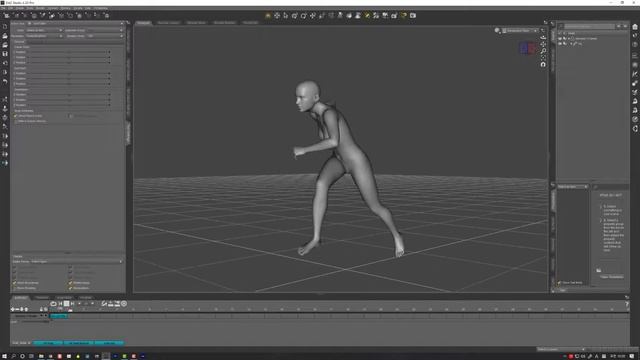Select the second bottom pane tab

point(42,298)
